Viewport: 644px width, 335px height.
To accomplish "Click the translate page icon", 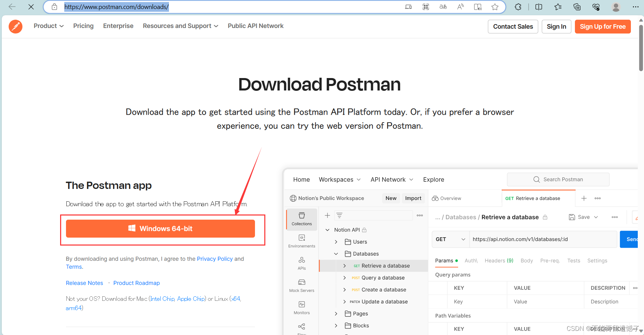I will [443, 7].
